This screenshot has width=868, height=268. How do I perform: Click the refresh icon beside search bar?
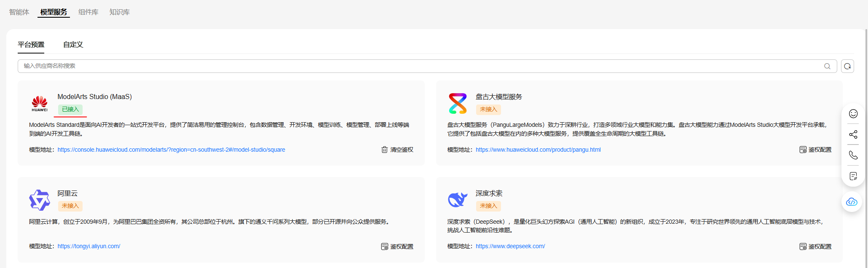coord(847,66)
